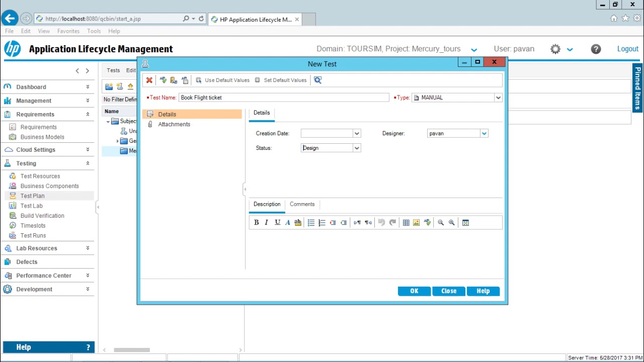Open the Type dropdown showing MANUAL
644x362 pixels.
coord(498,98)
